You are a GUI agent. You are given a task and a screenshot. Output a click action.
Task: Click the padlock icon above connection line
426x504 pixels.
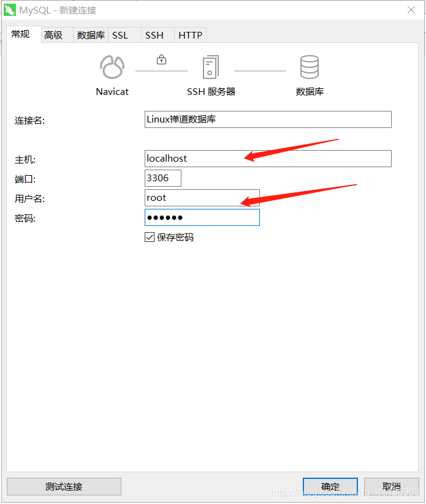pyautogui.click(x=162, y=59)
